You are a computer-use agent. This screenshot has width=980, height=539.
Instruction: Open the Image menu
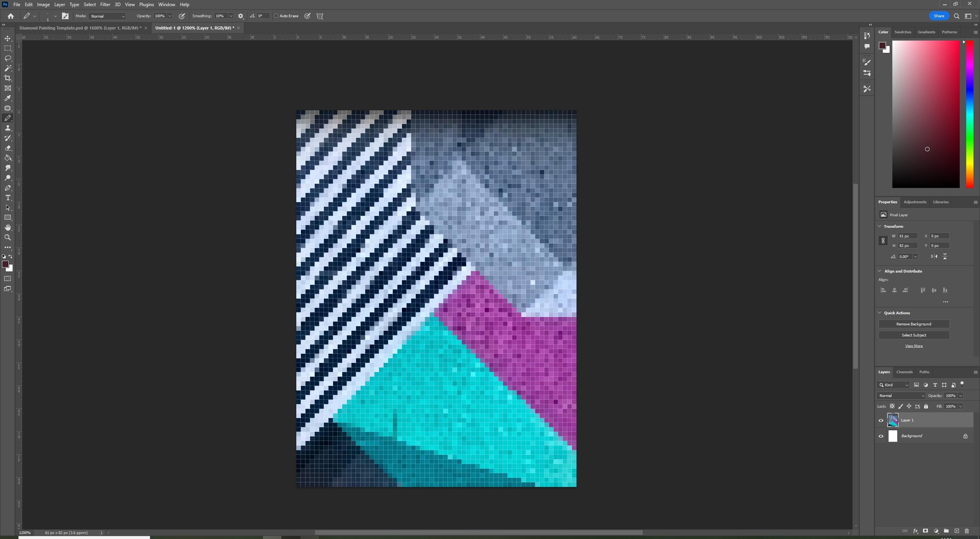[43, 5]
